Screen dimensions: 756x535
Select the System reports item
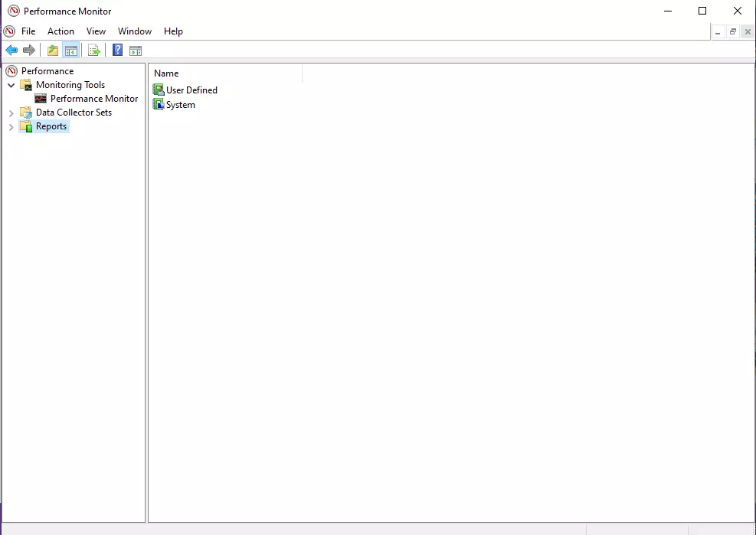[x=180, y=105]
